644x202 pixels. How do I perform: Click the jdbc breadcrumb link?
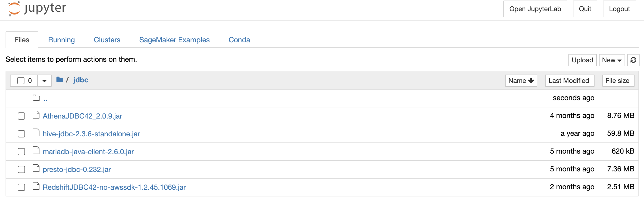point(81,80)
